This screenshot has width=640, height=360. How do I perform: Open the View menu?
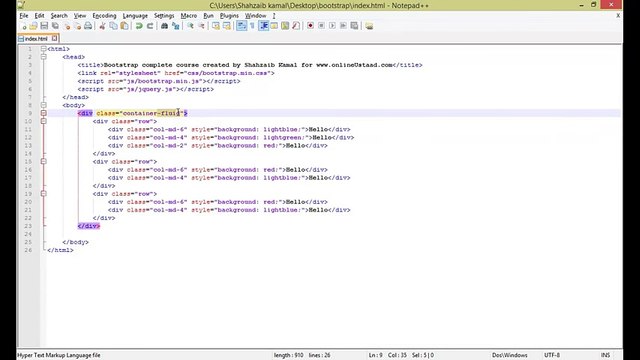(x=80, y=16)
